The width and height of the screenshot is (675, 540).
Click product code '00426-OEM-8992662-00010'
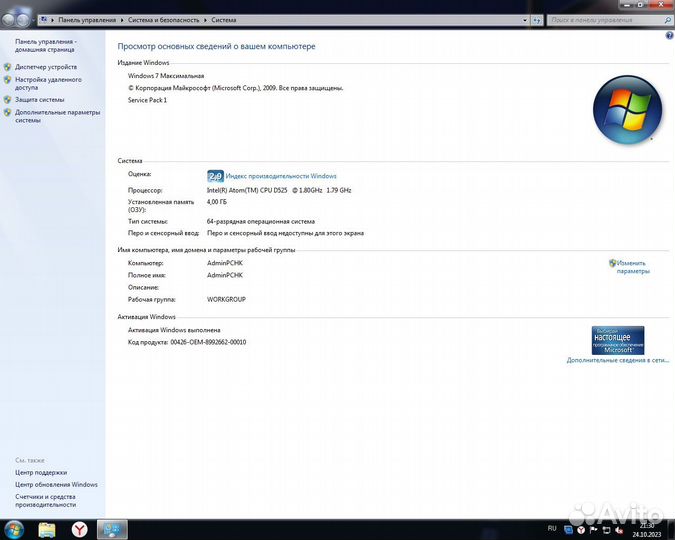[208, 342]
